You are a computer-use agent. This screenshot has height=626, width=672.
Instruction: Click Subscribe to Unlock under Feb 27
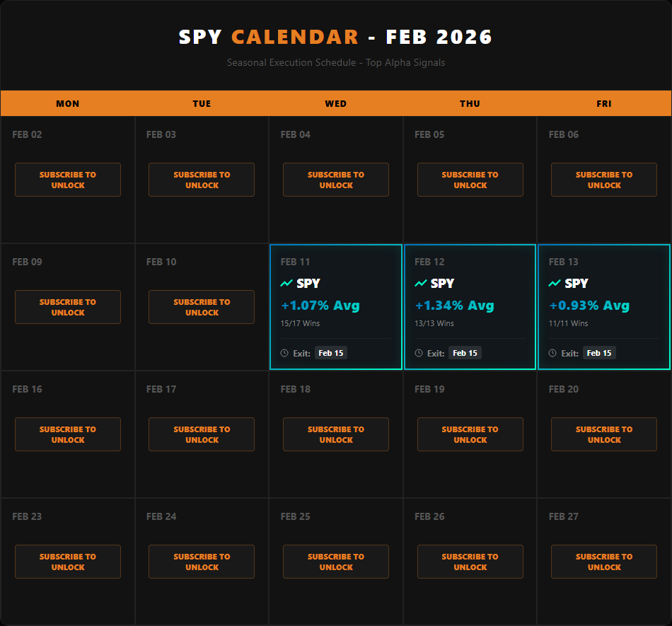[x=603, y=562]
